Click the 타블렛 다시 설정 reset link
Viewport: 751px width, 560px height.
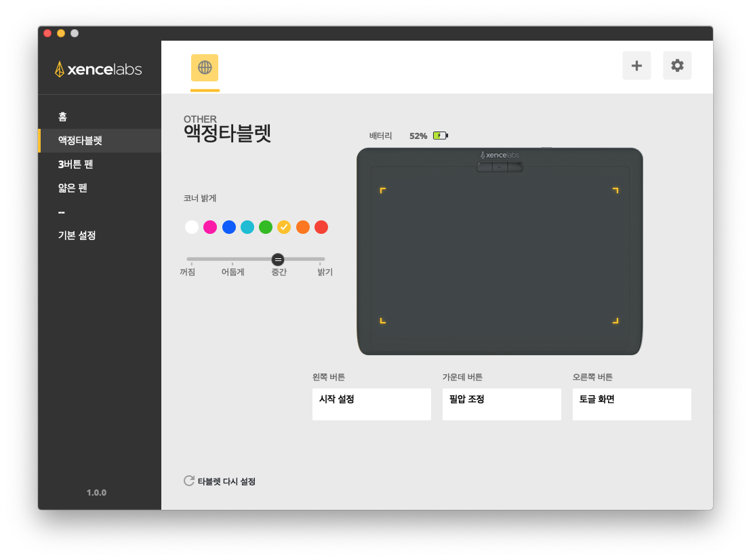(x=226, y=481)
